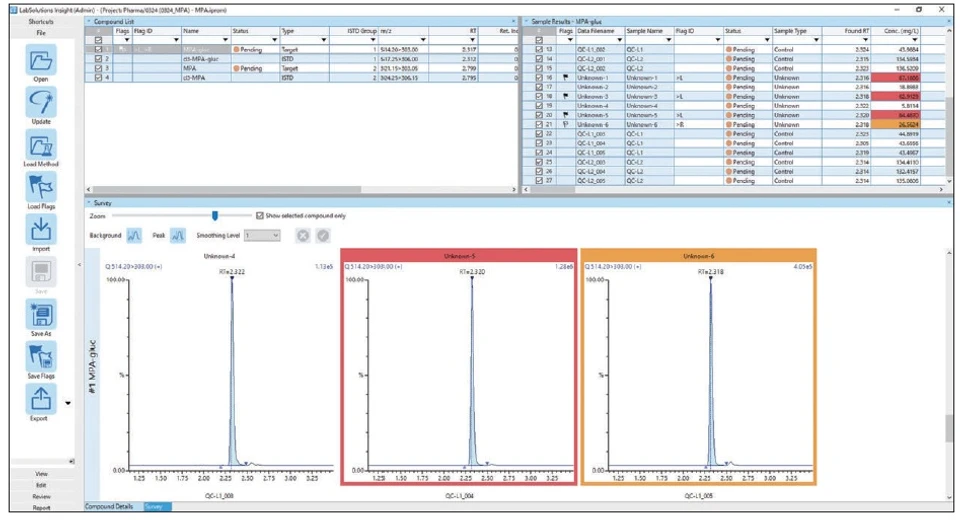
Task: Sort Compound List by m/z header
Action: 403,31
